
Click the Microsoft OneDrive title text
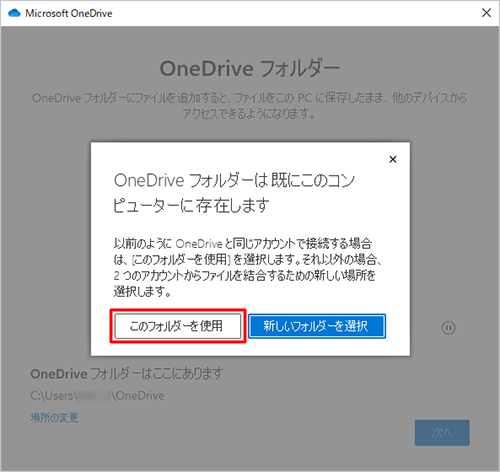(69, 13)
